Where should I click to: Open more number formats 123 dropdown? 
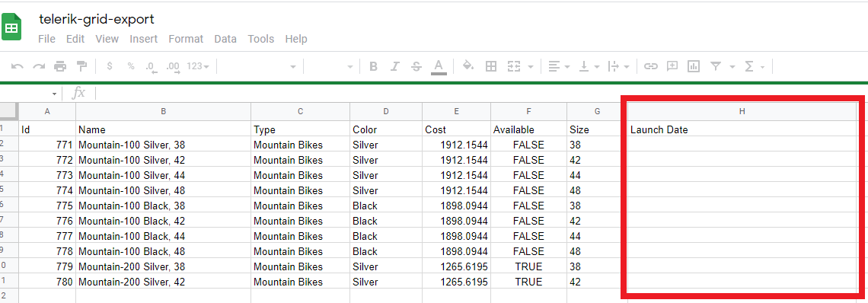point(198,66)
